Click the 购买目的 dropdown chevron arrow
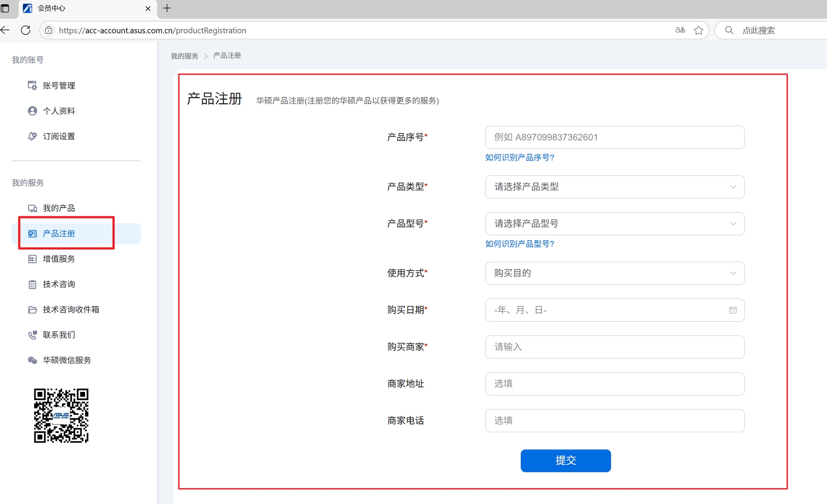Viewport: 827px width, 504px height. tap(733, 273)
